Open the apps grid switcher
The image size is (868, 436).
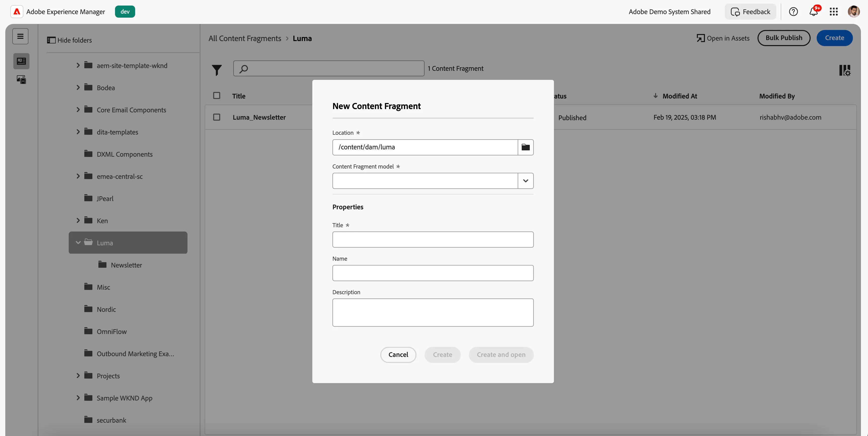click(834, 12)
